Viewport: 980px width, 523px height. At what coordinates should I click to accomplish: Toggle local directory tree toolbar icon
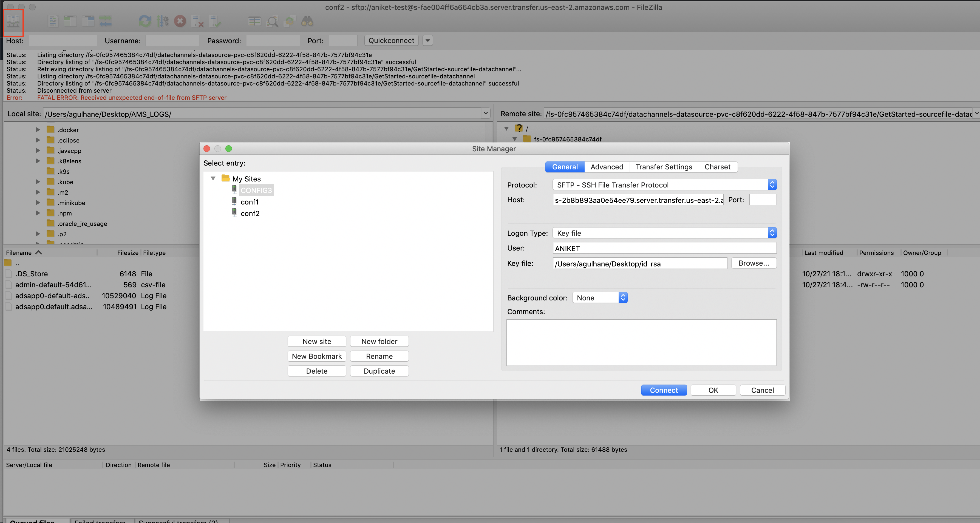point(70,21)
